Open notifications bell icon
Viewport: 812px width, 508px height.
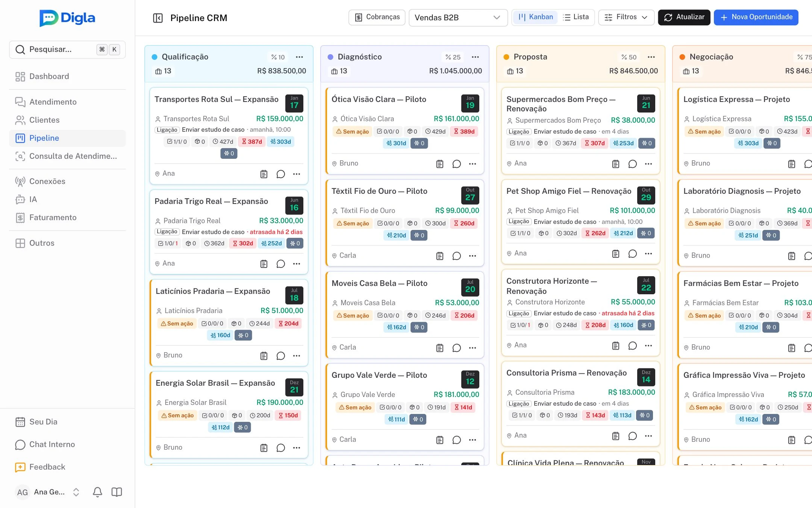[97, 492]
